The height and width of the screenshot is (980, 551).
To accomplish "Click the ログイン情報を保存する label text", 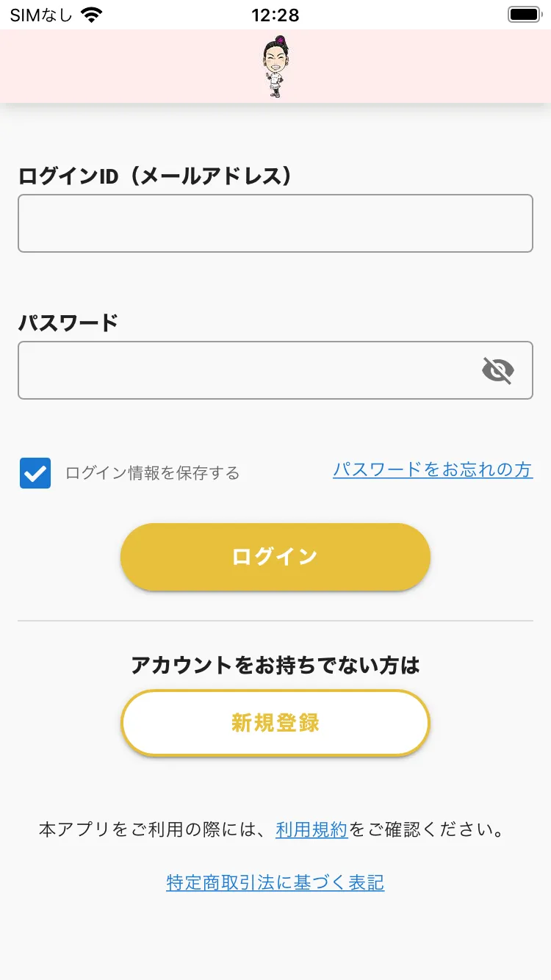I will coord(153,473).
